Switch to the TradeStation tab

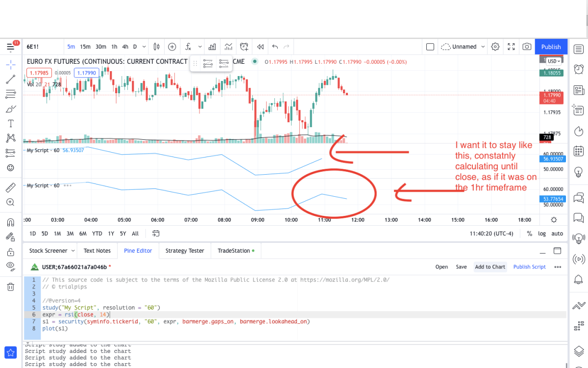tap(236, 251)
